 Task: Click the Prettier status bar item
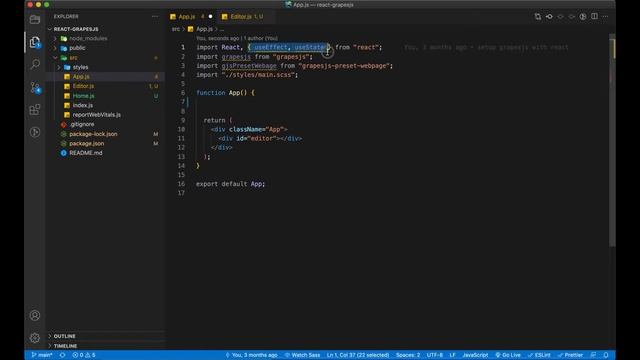pyautogui.click(x=570, y=355)
